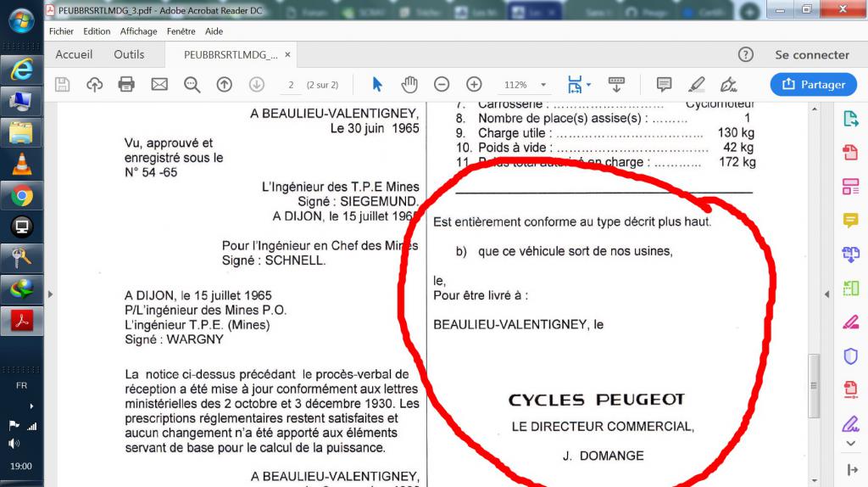Zoom in with the plus circle icon
The width and height of the screenshot is (868, 487).
pyautogui.click(x=474, y=84)
